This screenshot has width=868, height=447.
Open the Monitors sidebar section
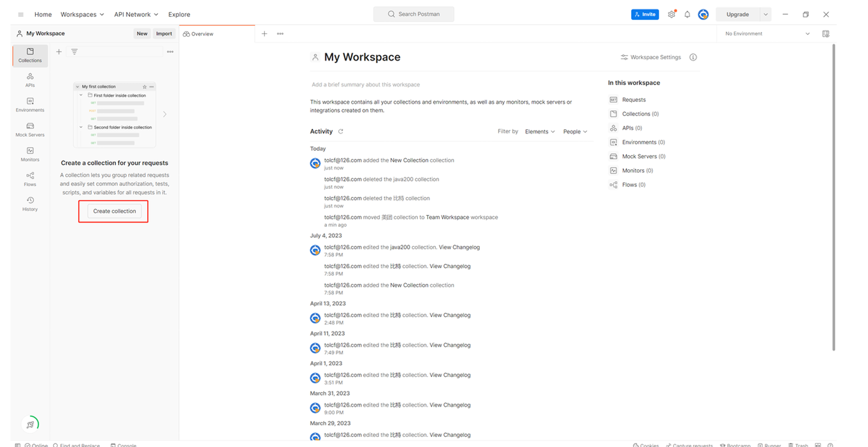pos(30,155)
